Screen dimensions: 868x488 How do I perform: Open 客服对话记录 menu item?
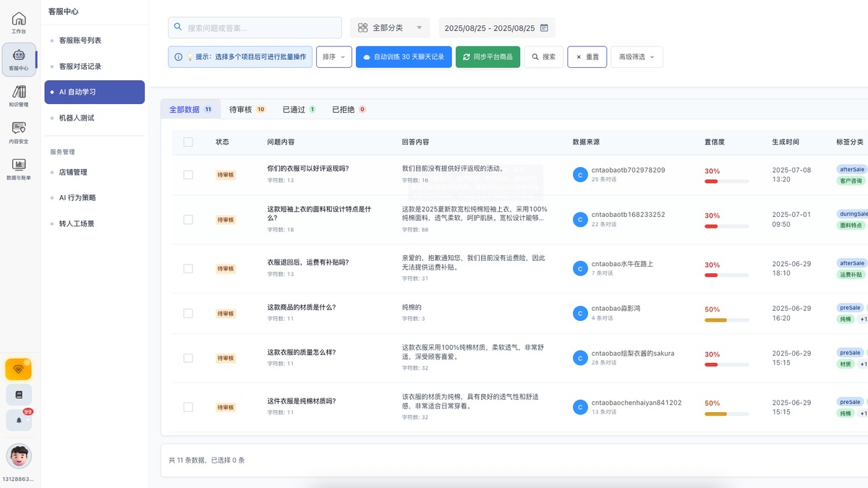coord(94,67)
